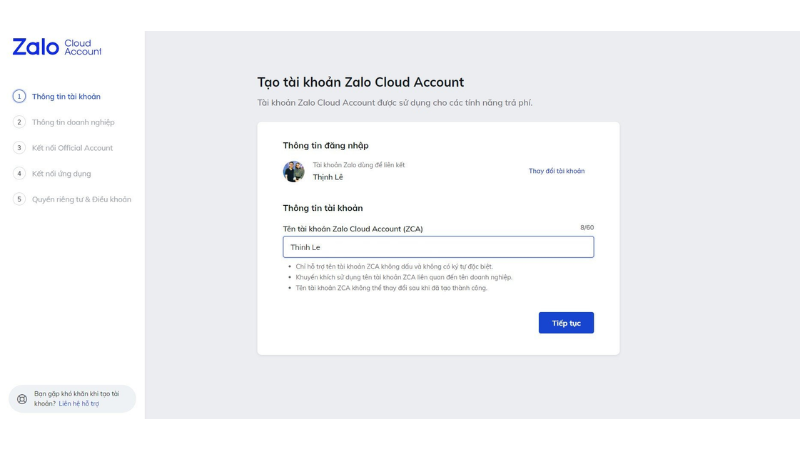Click the step 1 circle icon
The height and width of the screenshot is (450, 800).
(18, 96)
